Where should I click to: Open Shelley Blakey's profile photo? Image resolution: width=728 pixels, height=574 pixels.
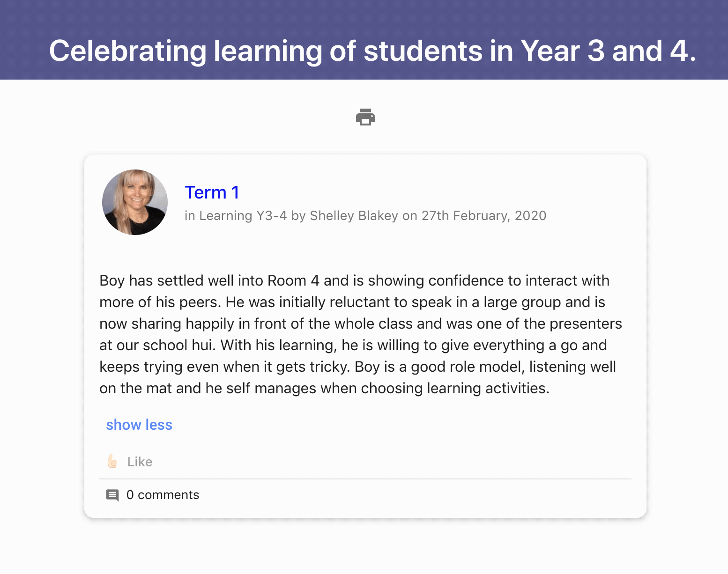(x=135, y=202)
